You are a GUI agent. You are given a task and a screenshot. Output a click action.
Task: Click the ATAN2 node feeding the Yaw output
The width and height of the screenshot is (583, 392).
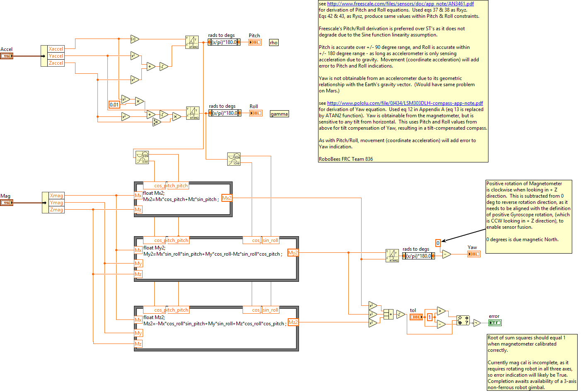tap(391, 255)
